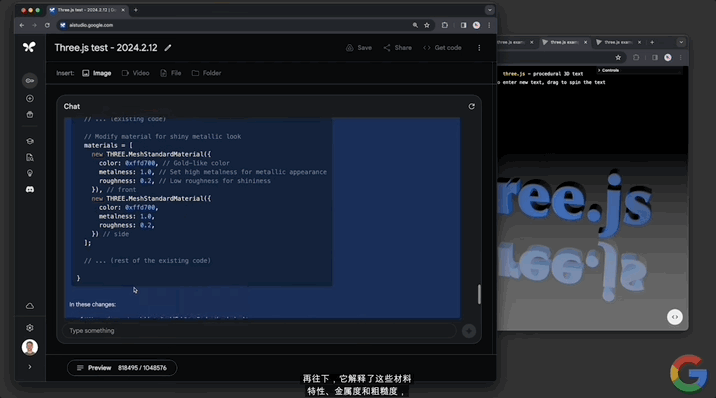Click the 'Three.js test - 2024.2.12' title
Screen dimensions: 716x398
[106, 48]
